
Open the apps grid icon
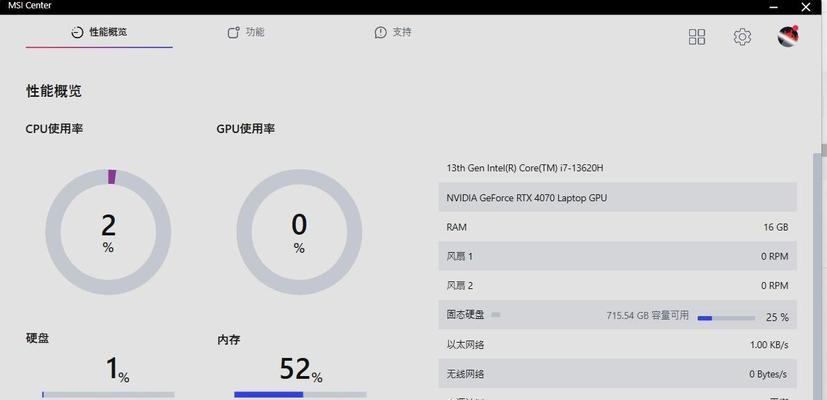pyautogui.click(x=697, y=37)
